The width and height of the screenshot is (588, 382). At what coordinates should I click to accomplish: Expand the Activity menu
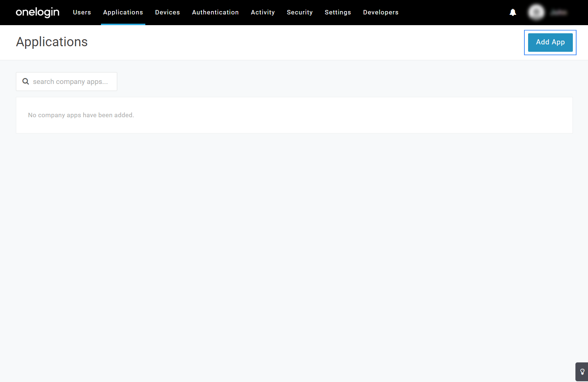pos(263,12)
